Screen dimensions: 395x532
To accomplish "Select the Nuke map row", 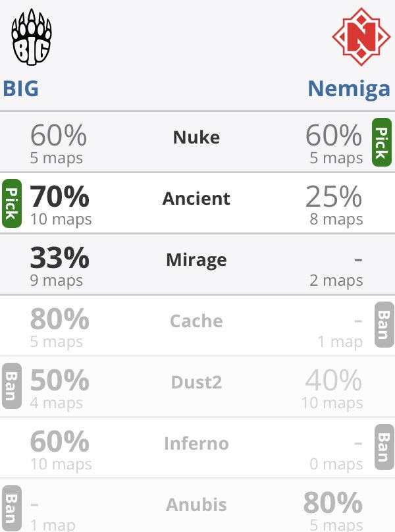I will click(x=197, y=142).
